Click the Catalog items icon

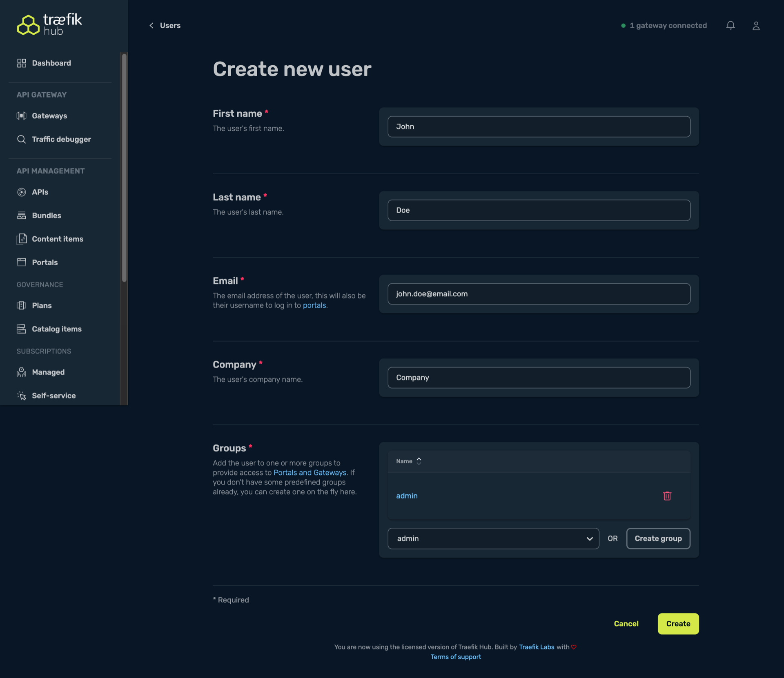pos(22,329)
